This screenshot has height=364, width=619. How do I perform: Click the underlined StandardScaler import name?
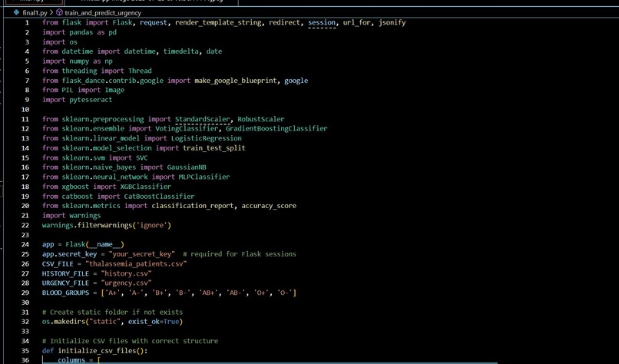(x=203, y=119)
